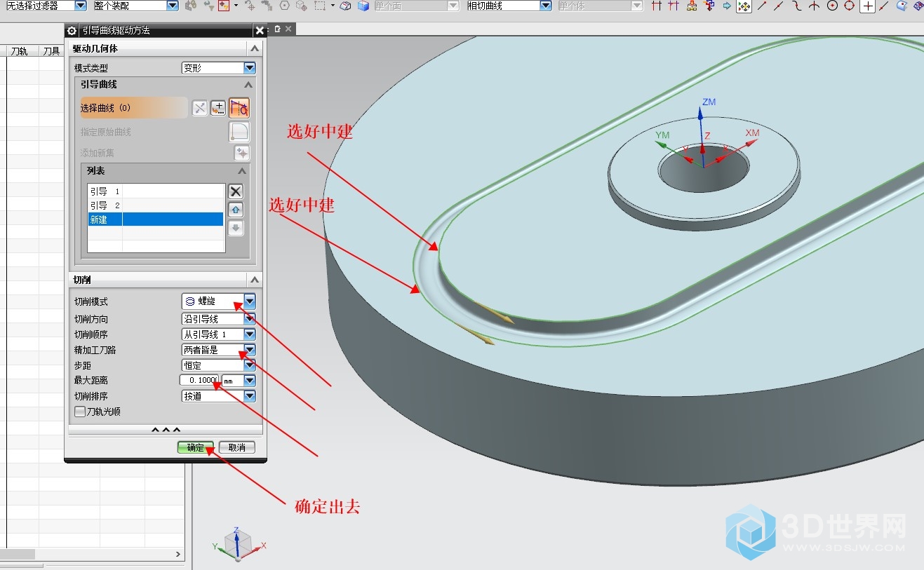Click the 取消 button
Screen dimensions: 924x570
[237, 447]
